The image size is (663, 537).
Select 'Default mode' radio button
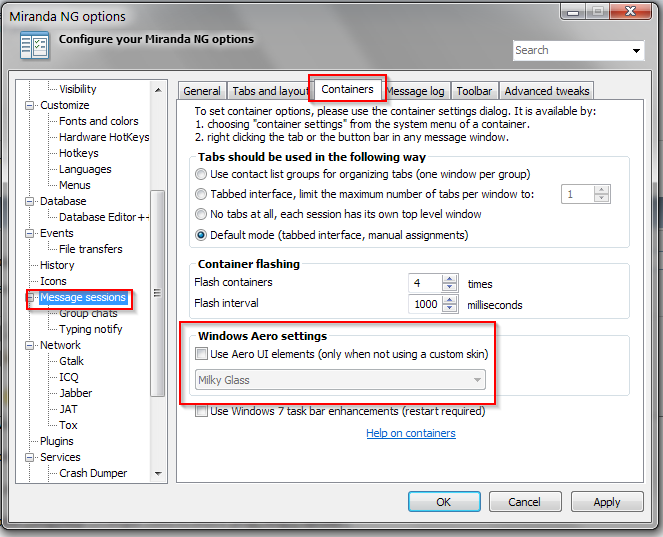(201, 235)
